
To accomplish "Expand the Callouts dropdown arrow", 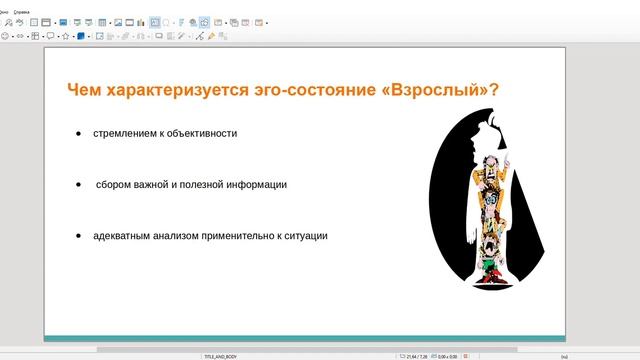I will coord(58,37).
